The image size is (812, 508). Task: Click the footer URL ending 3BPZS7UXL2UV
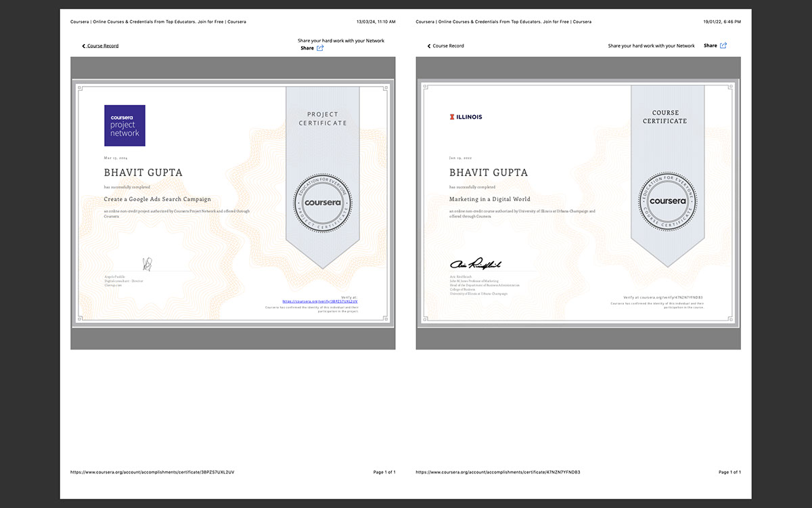(152, 471)
